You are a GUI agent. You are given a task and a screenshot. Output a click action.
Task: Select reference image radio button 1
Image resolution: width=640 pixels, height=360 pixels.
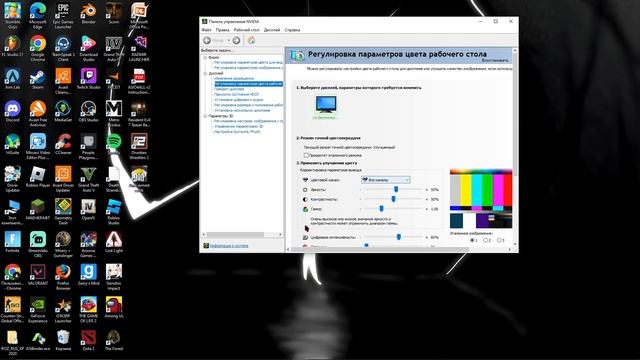point(473,240)
